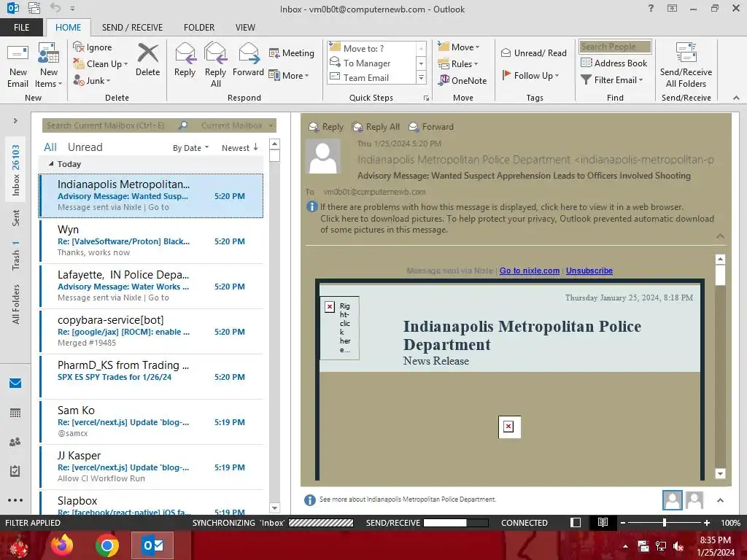Open the By Date arrange menu
The image size is (747, 560).
click(x=190, y=148)
